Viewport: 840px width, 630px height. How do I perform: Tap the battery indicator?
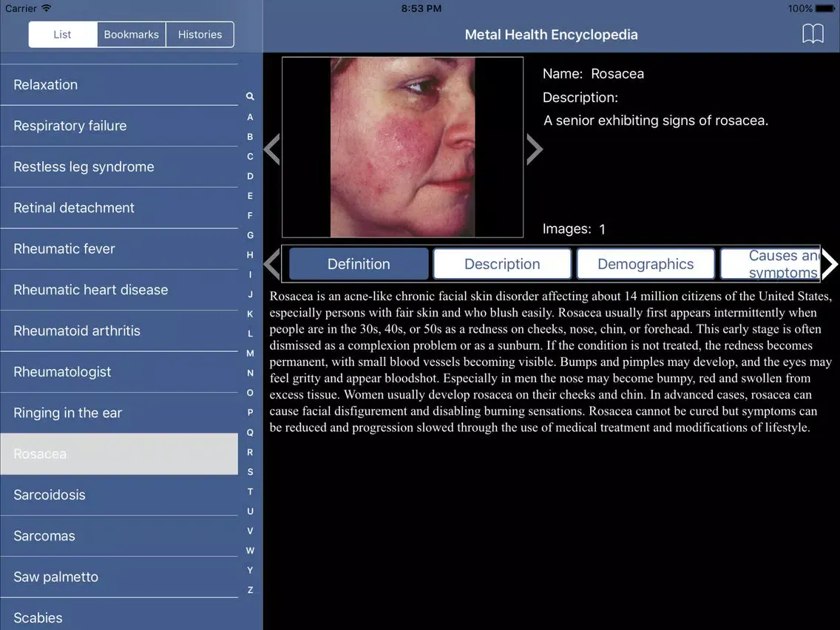(x=825, y=9)
